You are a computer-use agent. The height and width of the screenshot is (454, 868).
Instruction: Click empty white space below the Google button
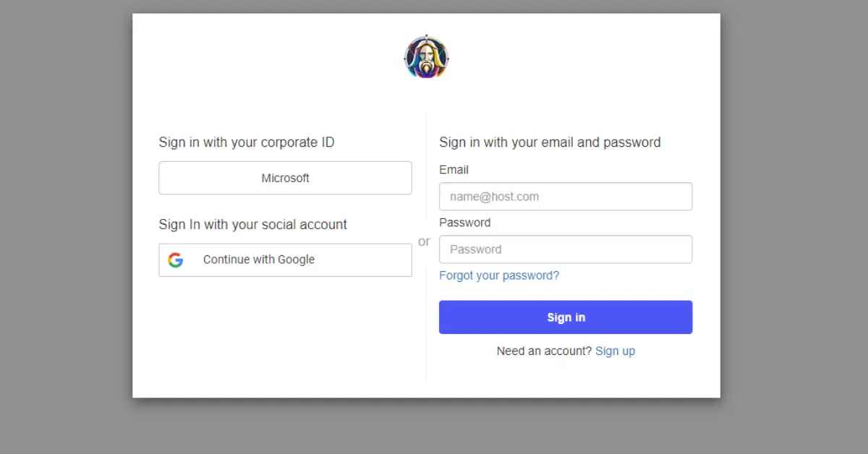coord(285,333)
